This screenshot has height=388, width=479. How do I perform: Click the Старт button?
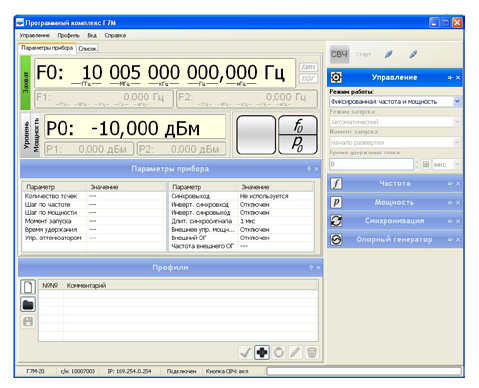pos(363,54)
